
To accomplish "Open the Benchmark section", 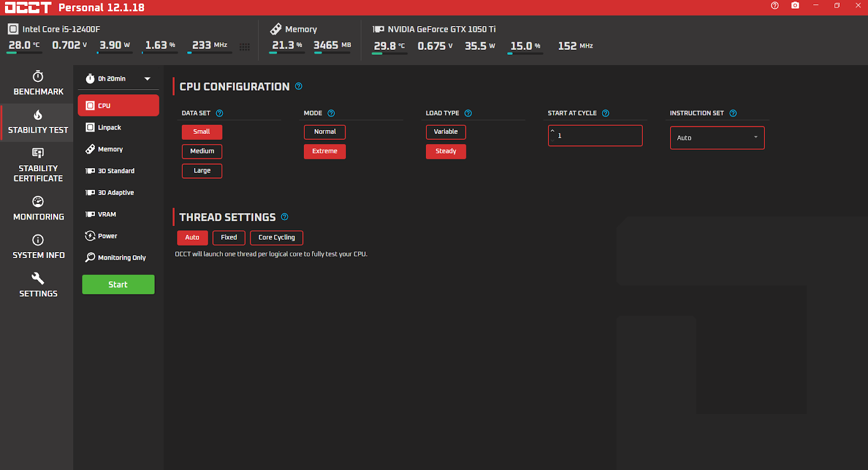I will (x=38, y=83).
